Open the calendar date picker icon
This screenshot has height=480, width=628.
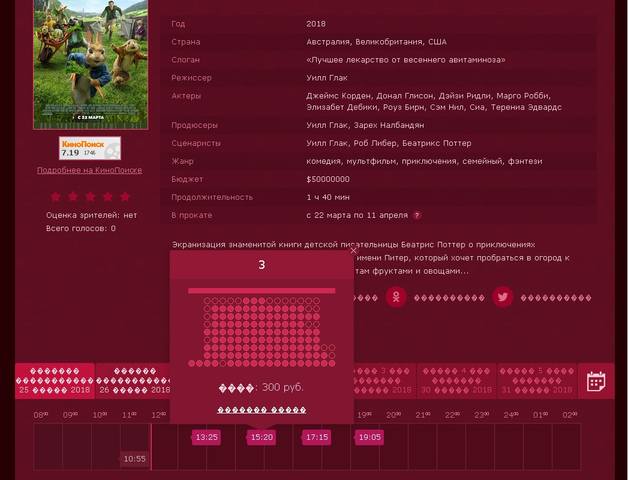pyautogui.click(x=596, y=381)
